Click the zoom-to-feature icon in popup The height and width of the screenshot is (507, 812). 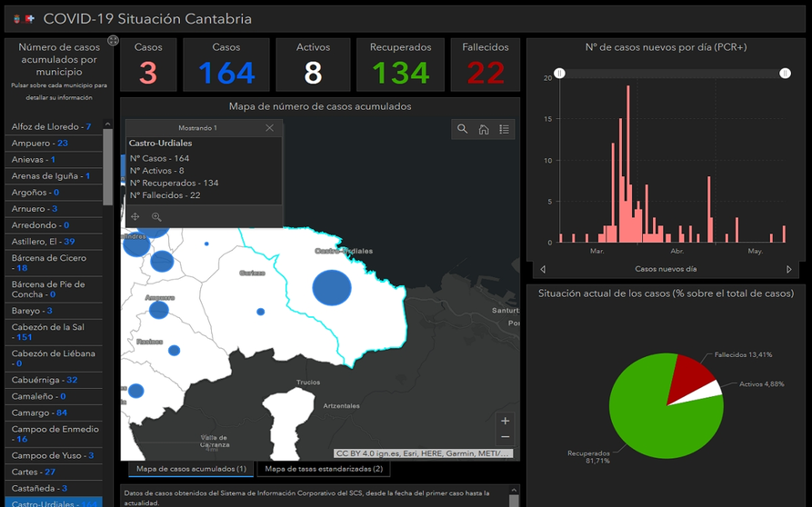point(156,217)
